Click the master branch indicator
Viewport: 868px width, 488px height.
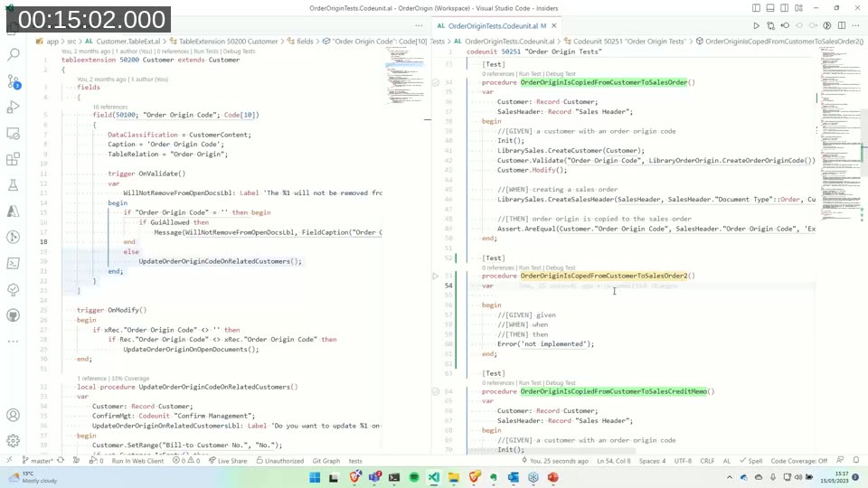point(38,460)
